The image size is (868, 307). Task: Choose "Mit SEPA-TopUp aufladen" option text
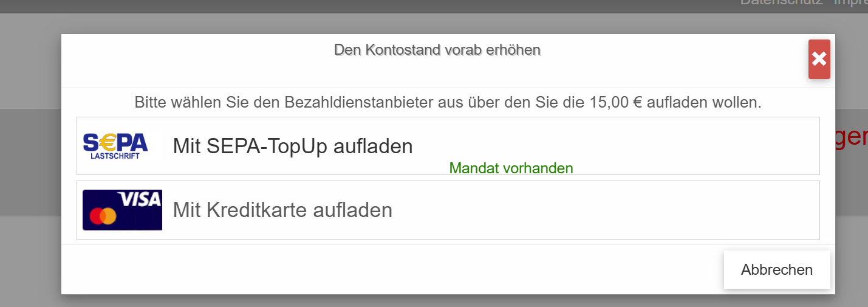(x=293, y=147)
